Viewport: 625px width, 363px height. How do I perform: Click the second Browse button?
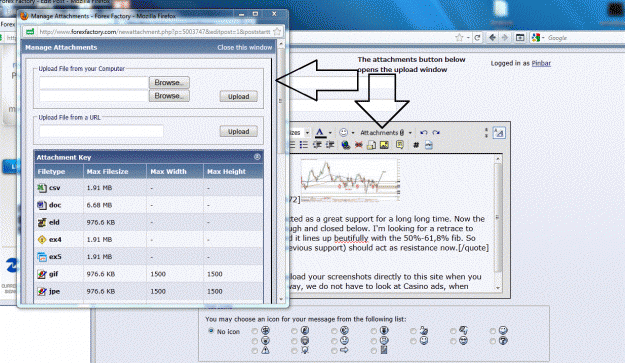pyautogui.click(x=169, y=96)
